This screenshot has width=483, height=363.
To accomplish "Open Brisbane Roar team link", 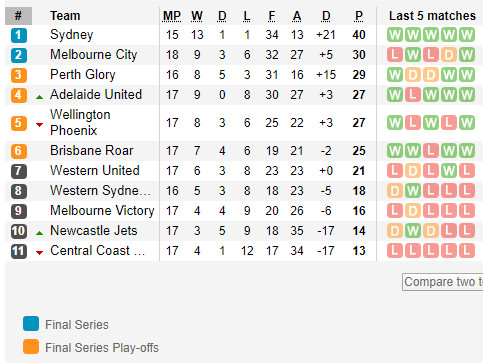I will click(x=92, y=151).
